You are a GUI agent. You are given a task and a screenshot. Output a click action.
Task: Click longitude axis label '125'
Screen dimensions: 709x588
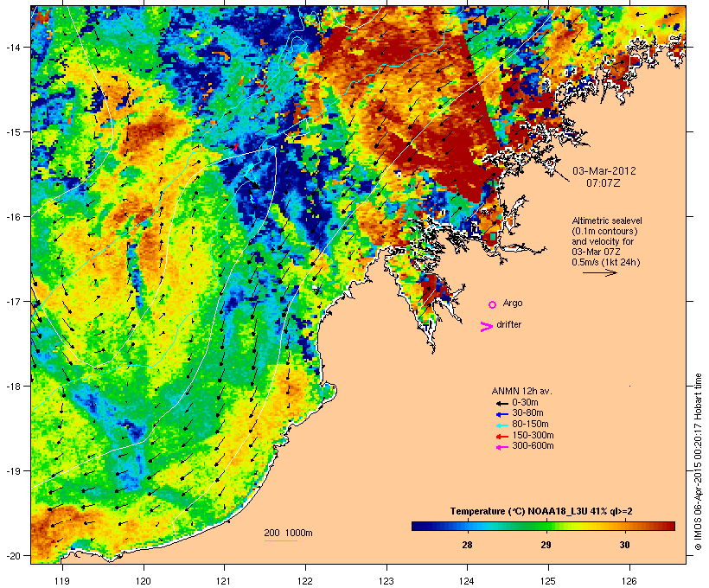(548, 581)
